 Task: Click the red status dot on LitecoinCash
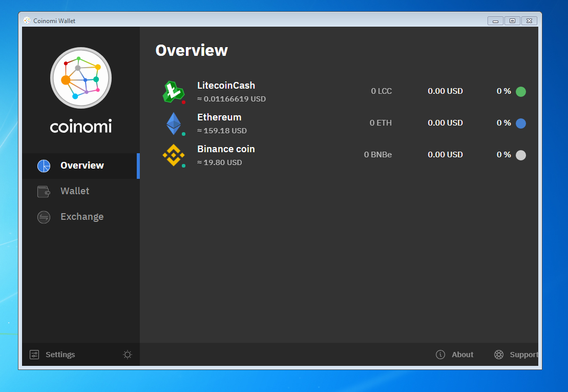[x=184, y=102]
